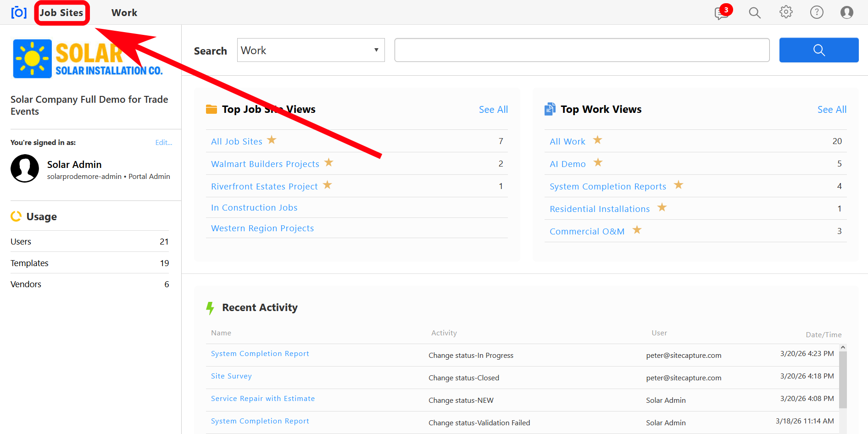Open the help question mark icon
This screenshot has width=868, height=434.
(816, 12)
